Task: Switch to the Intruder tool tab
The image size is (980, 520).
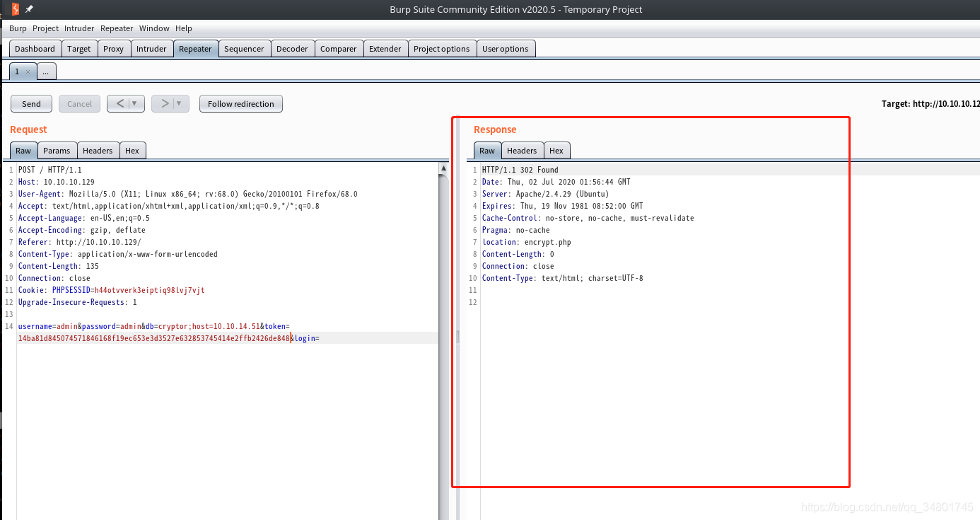Action: (x=151, y=49)
